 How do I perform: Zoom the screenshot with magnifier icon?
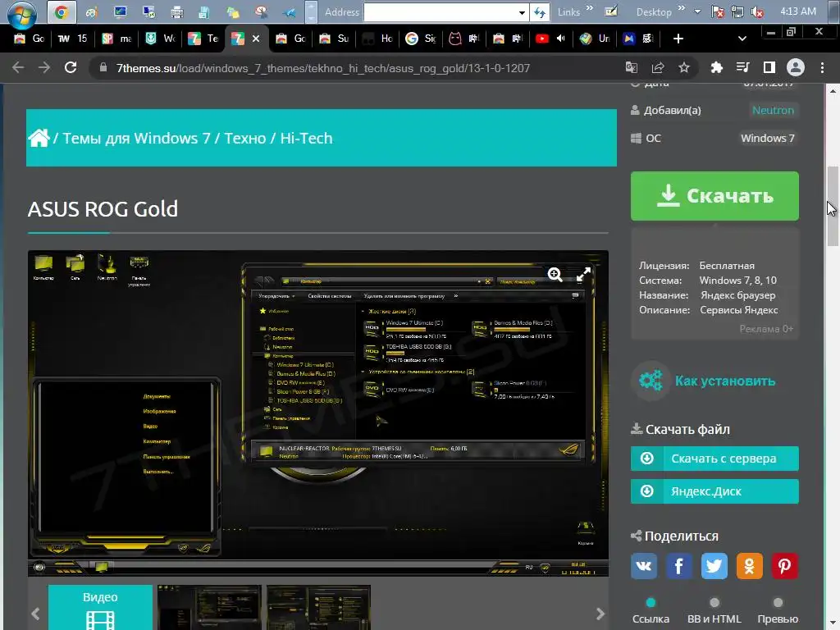pos(555,275)
